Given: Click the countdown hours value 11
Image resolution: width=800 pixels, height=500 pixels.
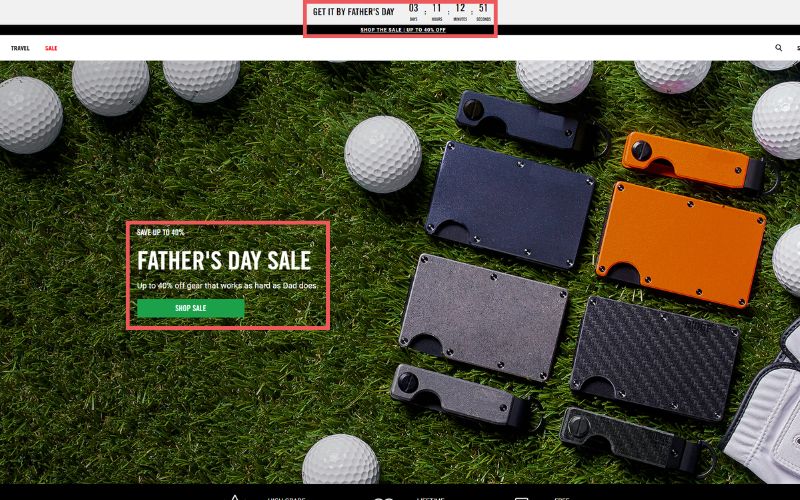Looking at the screenshot, I should 437,8.
